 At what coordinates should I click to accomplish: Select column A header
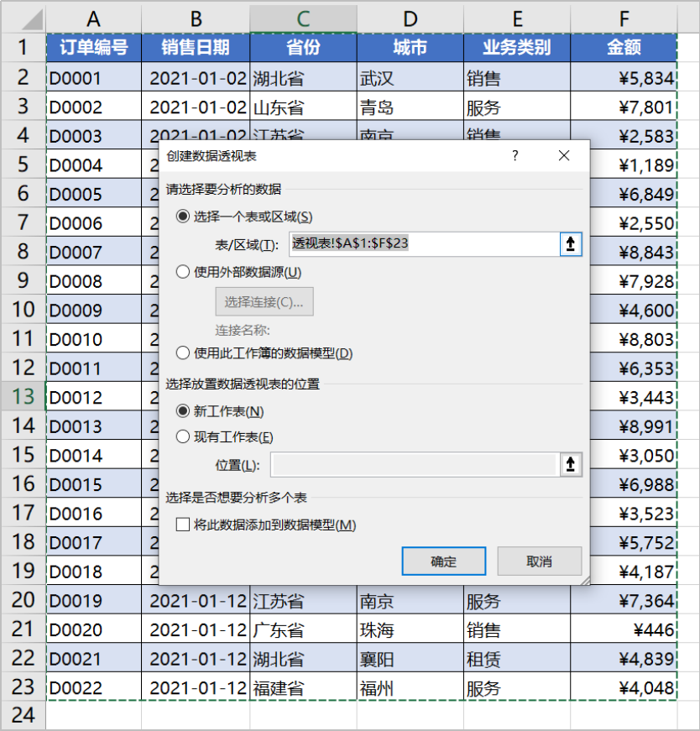coord(93,18)
